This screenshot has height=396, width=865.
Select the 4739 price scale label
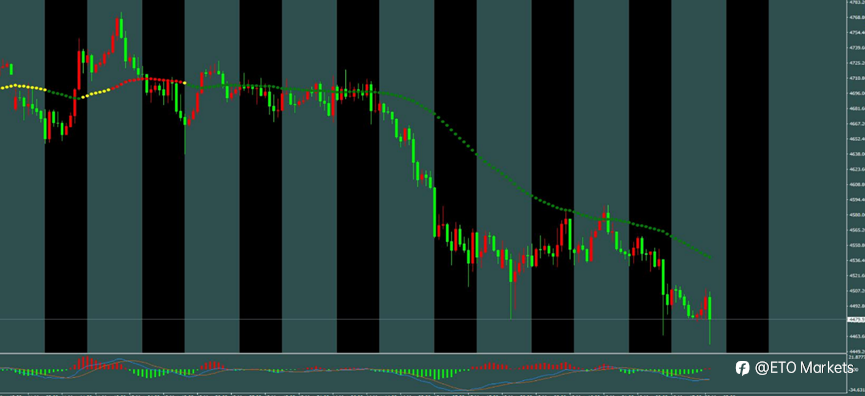[x=857, y=47]
